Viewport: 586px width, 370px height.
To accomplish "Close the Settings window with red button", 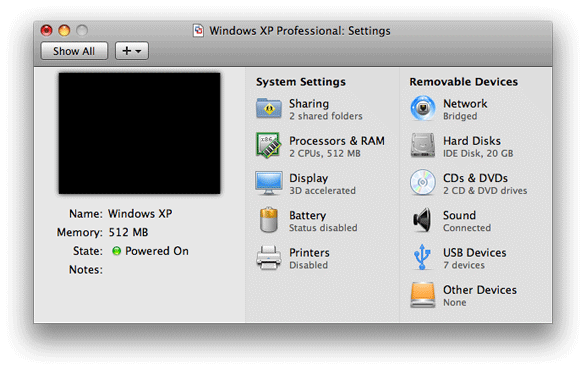I will click(x=47, y=30).
